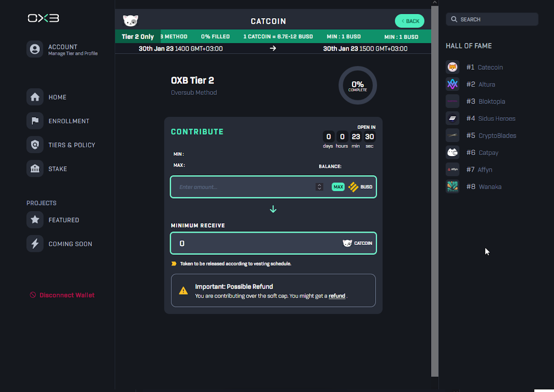The image size is (554, 392).
Task: Click the Catecoin logo in Hall of Fame
Action: coord(452,67)
